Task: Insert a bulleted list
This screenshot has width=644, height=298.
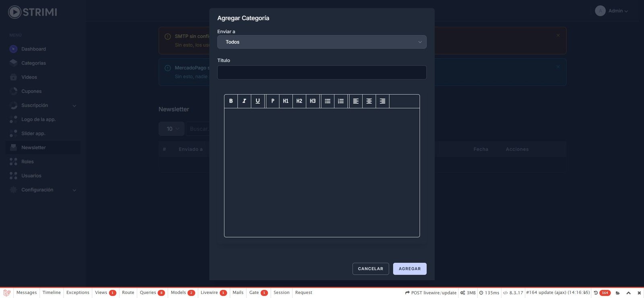Action: [328, 101]
